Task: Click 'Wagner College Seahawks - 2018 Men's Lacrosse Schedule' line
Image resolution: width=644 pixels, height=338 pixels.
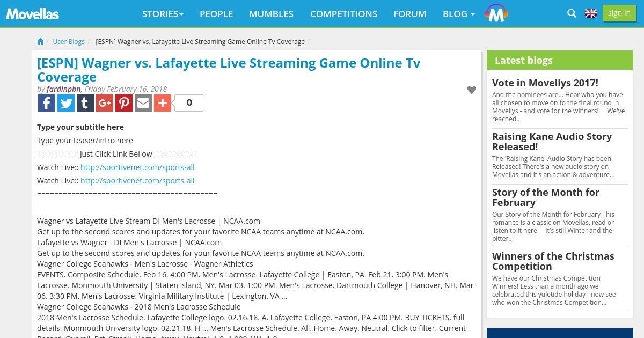Action: [x=139, y=307]
